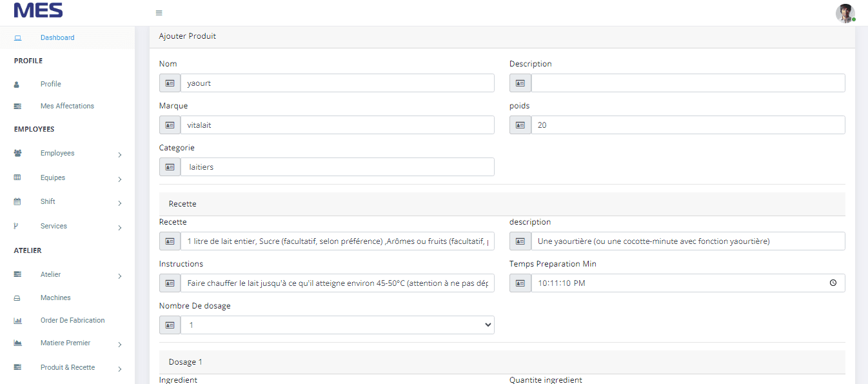Click the Mes Affectations link
Viewport: 868px width, 384px height.
(66, 106)
